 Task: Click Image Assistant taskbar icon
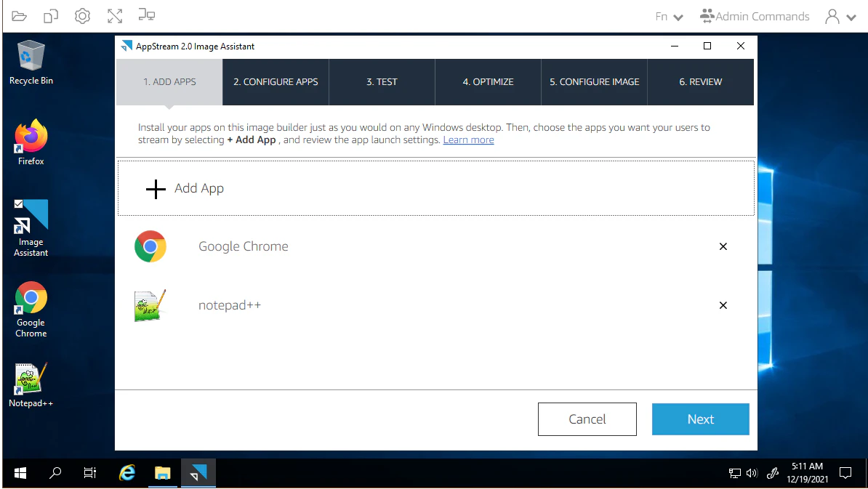tap(198, 473)
